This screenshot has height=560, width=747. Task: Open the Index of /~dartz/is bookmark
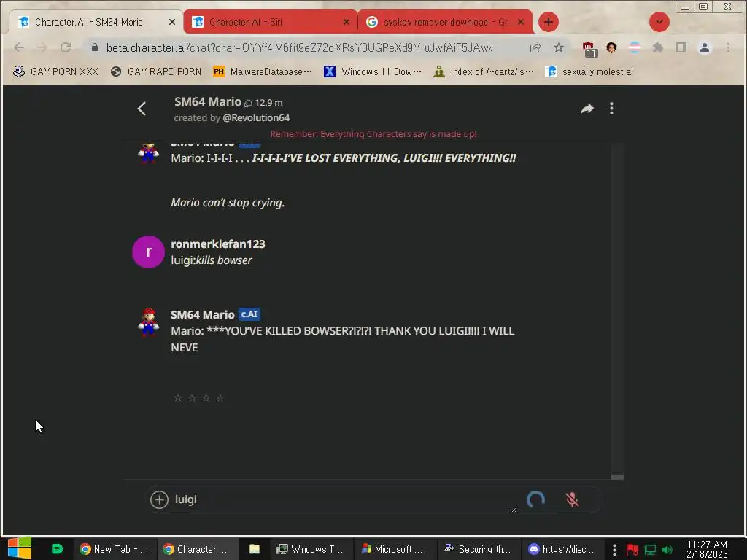click(484, 71)
